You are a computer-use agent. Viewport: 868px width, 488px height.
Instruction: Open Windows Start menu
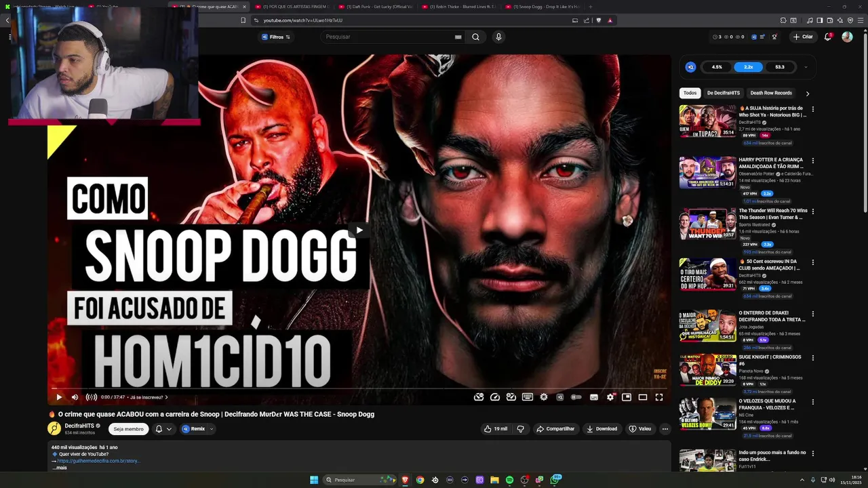pyautogui.click(x=314, y=480)
